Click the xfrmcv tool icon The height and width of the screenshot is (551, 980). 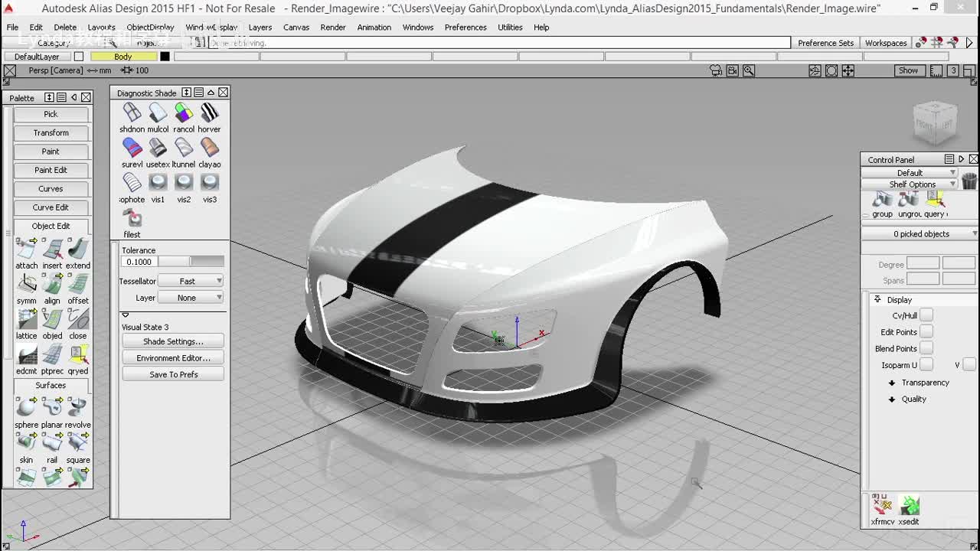(x=882, y=505)
